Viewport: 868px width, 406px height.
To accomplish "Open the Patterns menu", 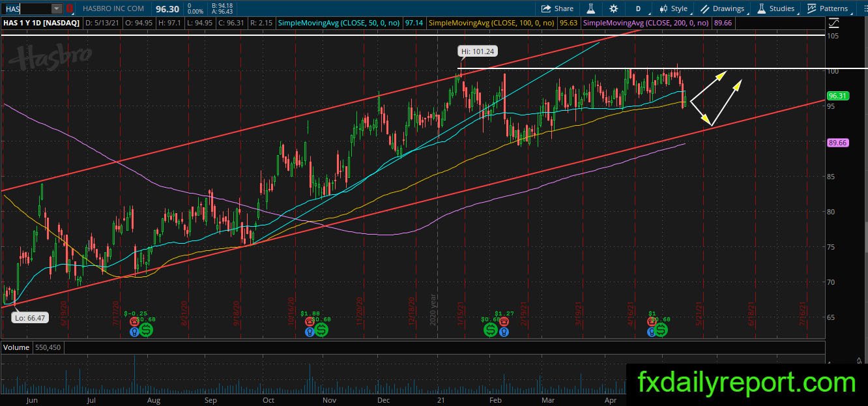I will [x=828, y=8].
